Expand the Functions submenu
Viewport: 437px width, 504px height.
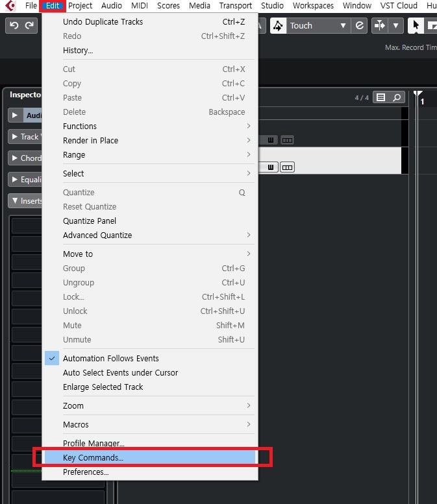coord(150,126)
